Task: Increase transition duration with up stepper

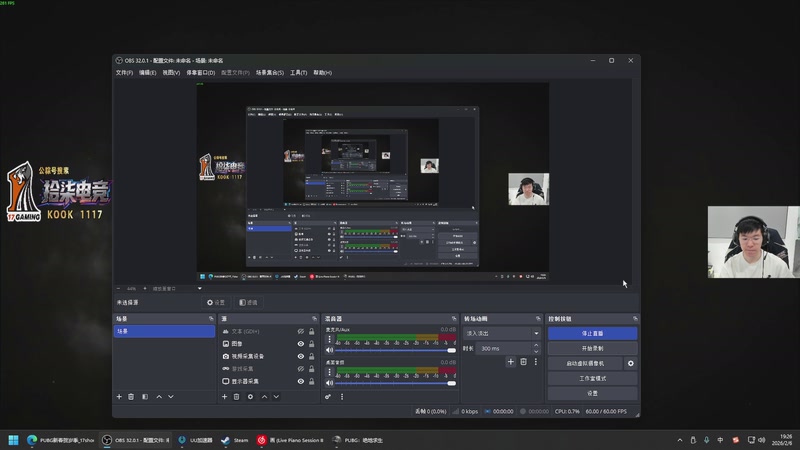Action: pyautogui.click(x=536, y=345)
